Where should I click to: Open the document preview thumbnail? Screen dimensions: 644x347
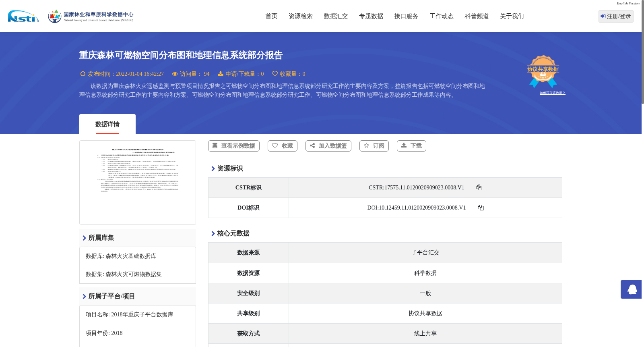coord(138,183)
